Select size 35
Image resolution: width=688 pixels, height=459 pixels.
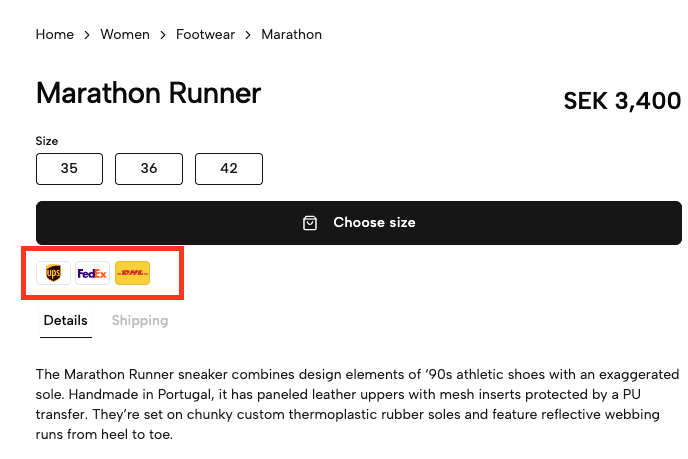coord(69,169)
